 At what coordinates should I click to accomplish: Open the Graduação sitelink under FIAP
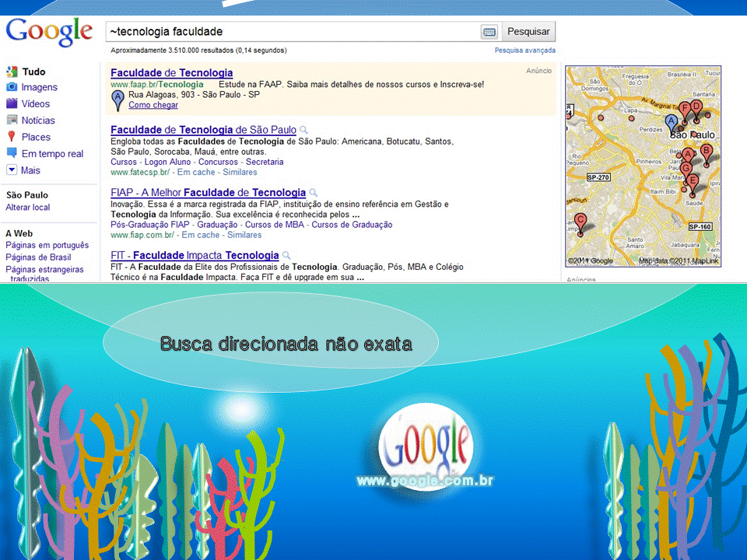coord(217,225)
